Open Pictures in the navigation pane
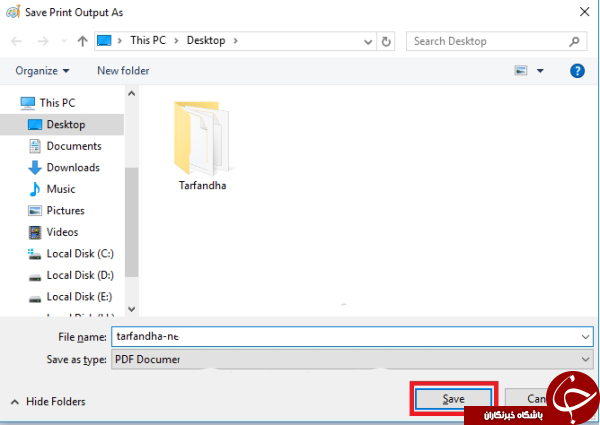The width and height of the screenshot is (600, 425). tap(65, 210)
